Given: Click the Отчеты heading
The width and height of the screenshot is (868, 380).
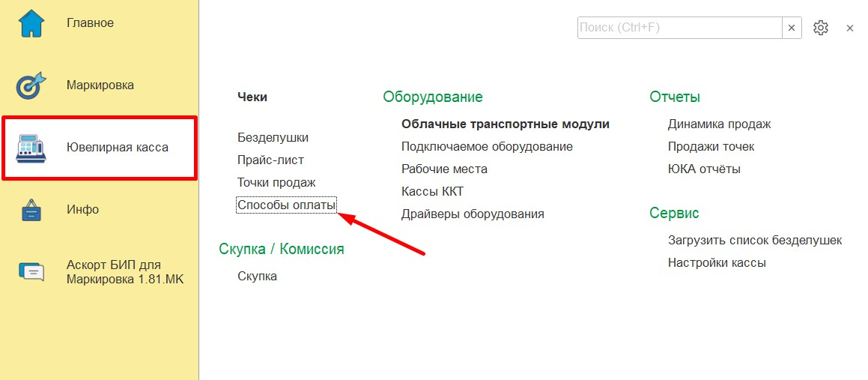Looking at the screenshot, I should pyautogui.click(x=675, y=97).
